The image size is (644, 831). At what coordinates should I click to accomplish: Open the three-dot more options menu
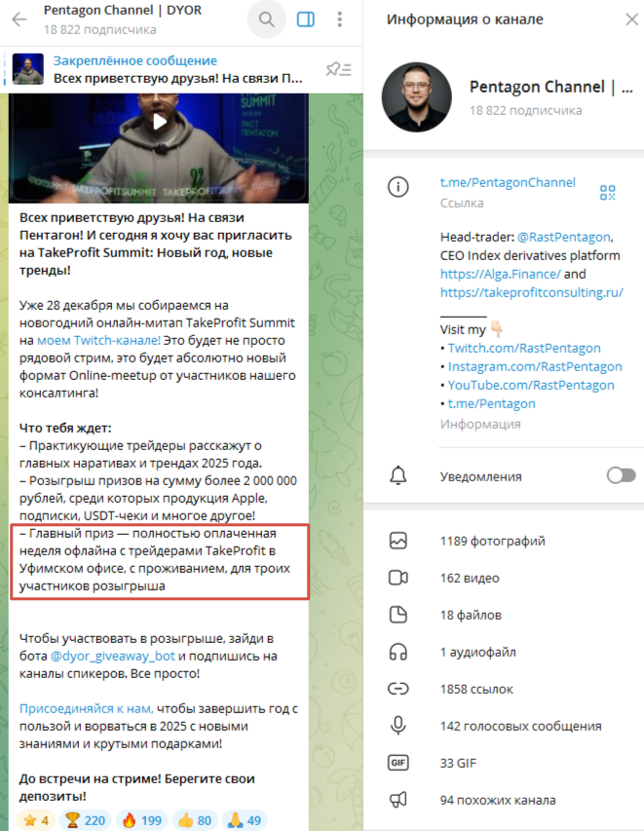click(x=340, y=19)
